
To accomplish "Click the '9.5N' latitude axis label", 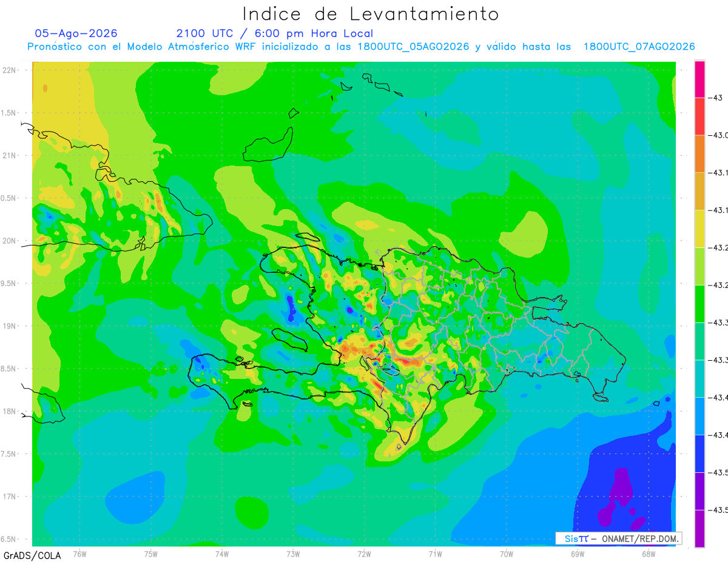I will (9, 283).
